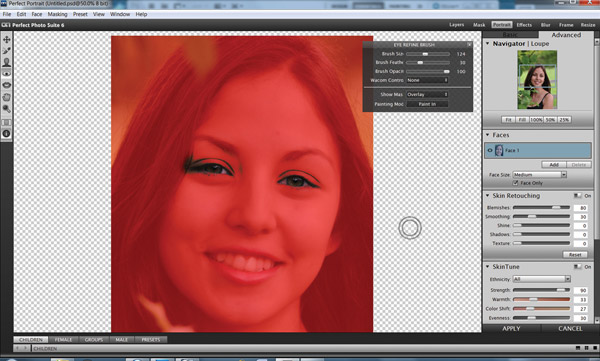Viewport: 600px width, 361px height.
Task: Click the info icon in toolbar
Action: 7,134
